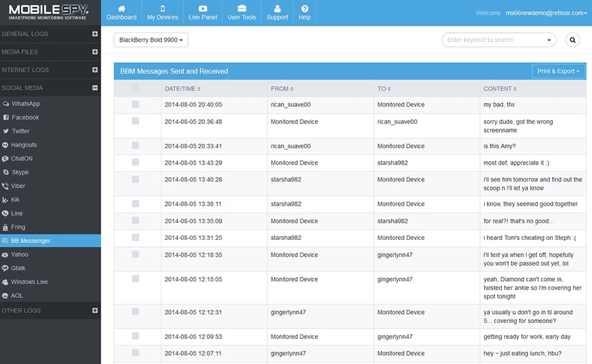This screenshot has width=592, height=364.
Task: Click the magnifying glass search button
Action: 572,40
